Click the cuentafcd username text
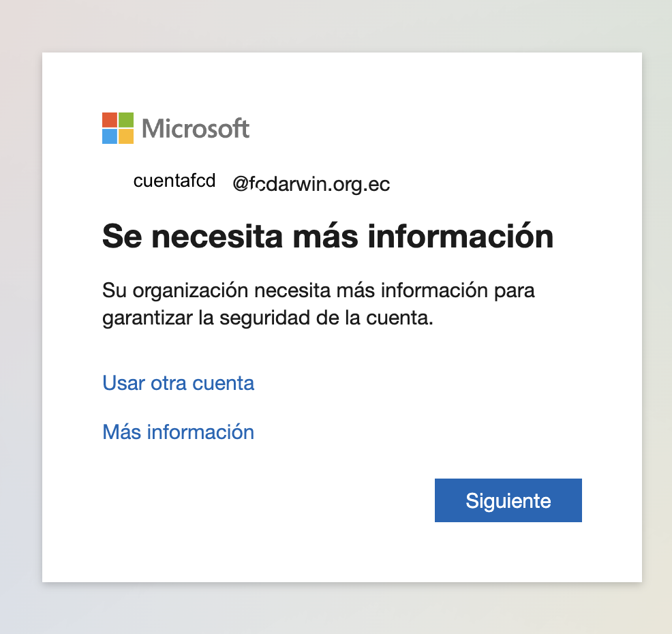672x634 pixels. (174, 181)
